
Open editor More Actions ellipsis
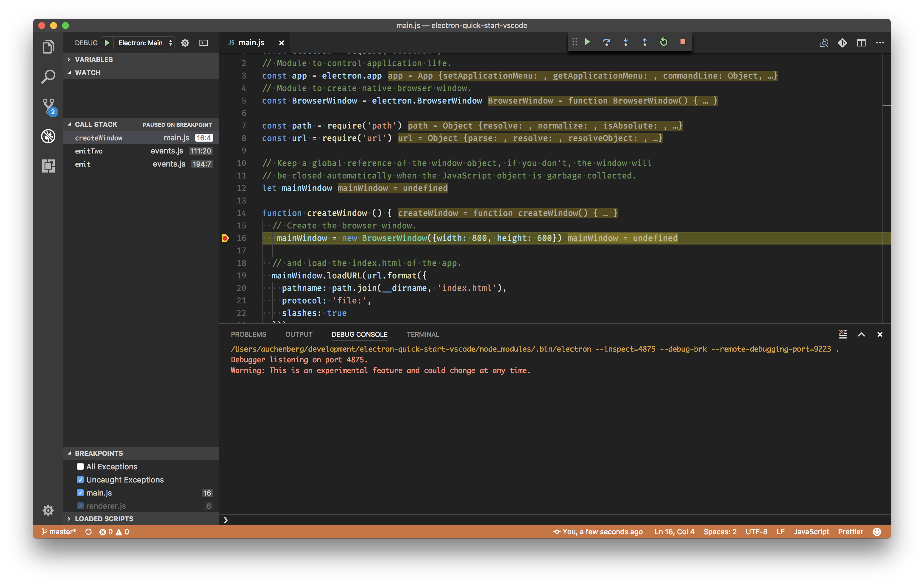tap(880, 43)
